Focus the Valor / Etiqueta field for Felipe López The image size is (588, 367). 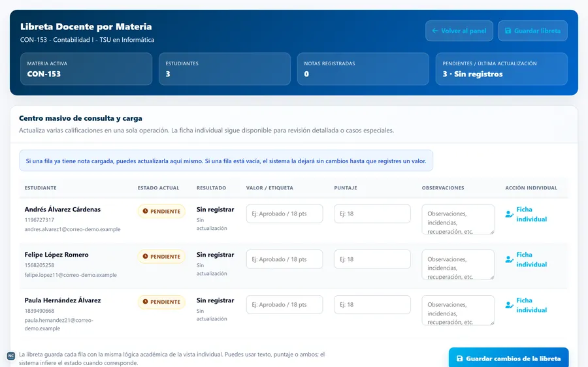tap(284, 259)
